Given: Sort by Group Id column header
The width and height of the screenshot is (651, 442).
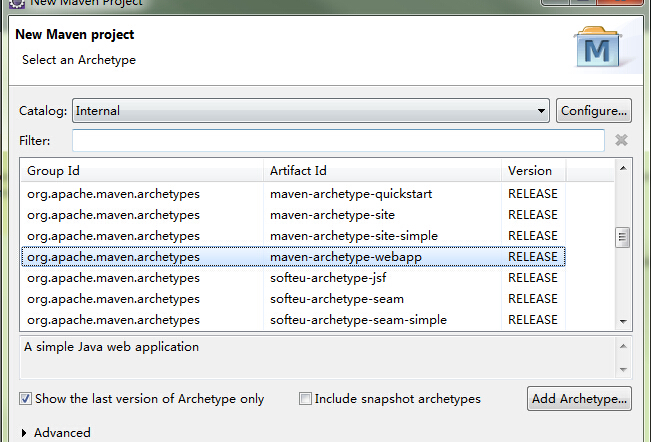Looking at the screenshot, I should click(x=142, y=171).
